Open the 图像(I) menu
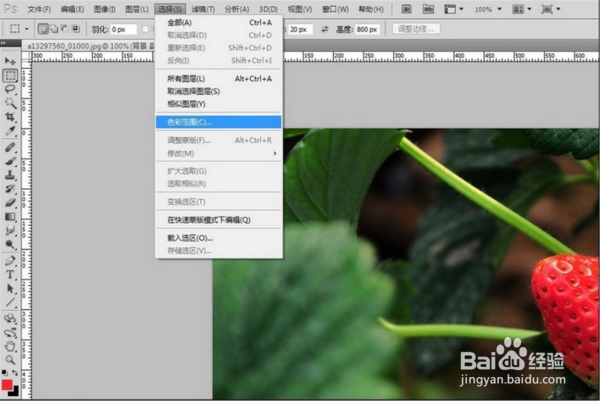600x401 pixels. 104,9
